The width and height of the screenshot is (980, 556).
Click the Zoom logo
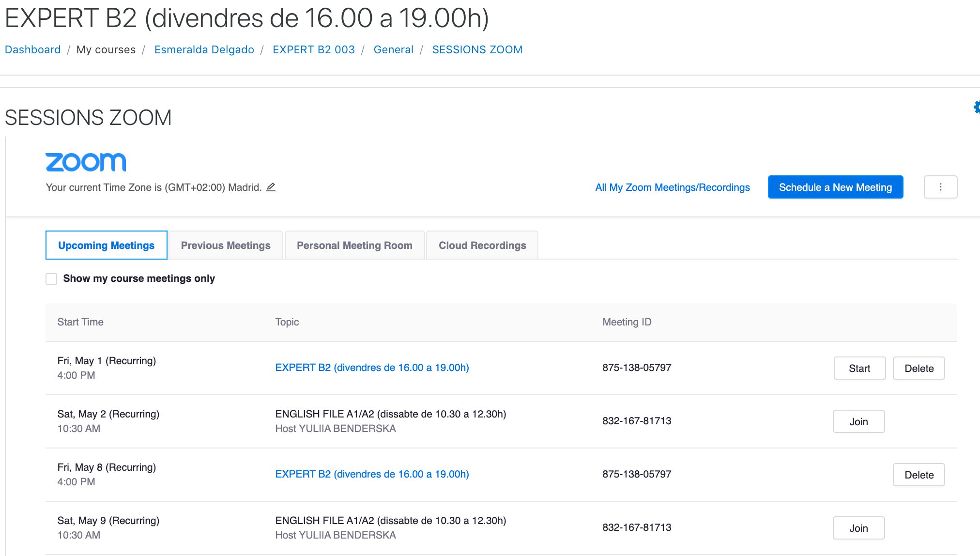[86, 162]
